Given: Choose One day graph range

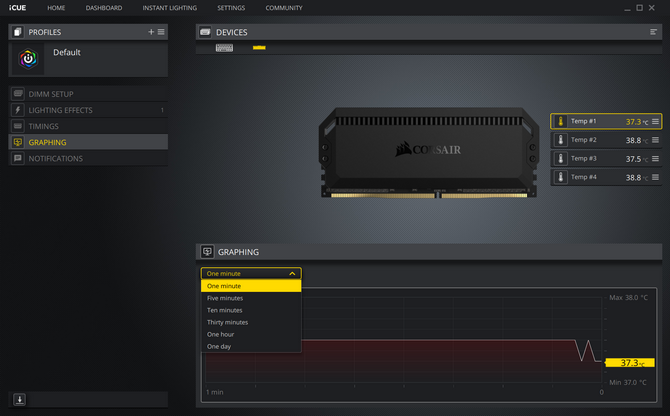Looking at the screenshot, I should (251, 346).
